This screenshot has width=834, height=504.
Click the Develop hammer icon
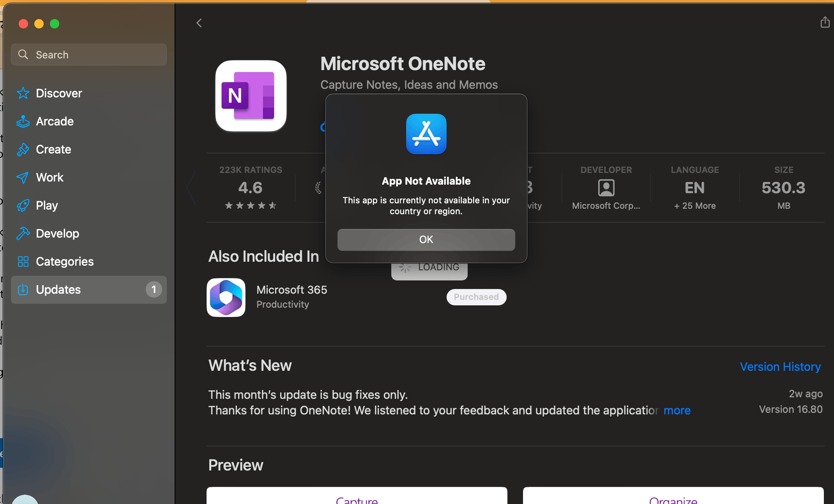pyautogui.click(x=23, y=233)
